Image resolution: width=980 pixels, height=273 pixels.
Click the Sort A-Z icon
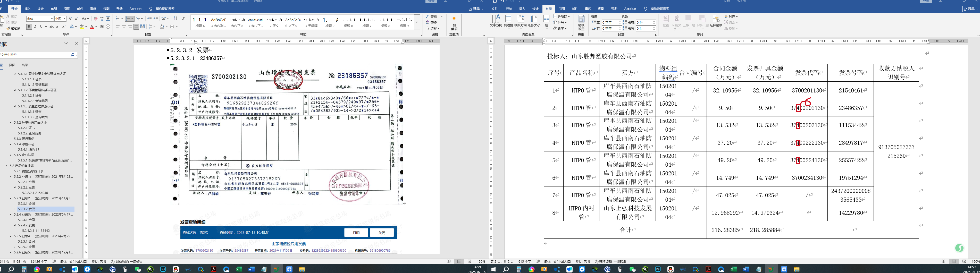175,19
